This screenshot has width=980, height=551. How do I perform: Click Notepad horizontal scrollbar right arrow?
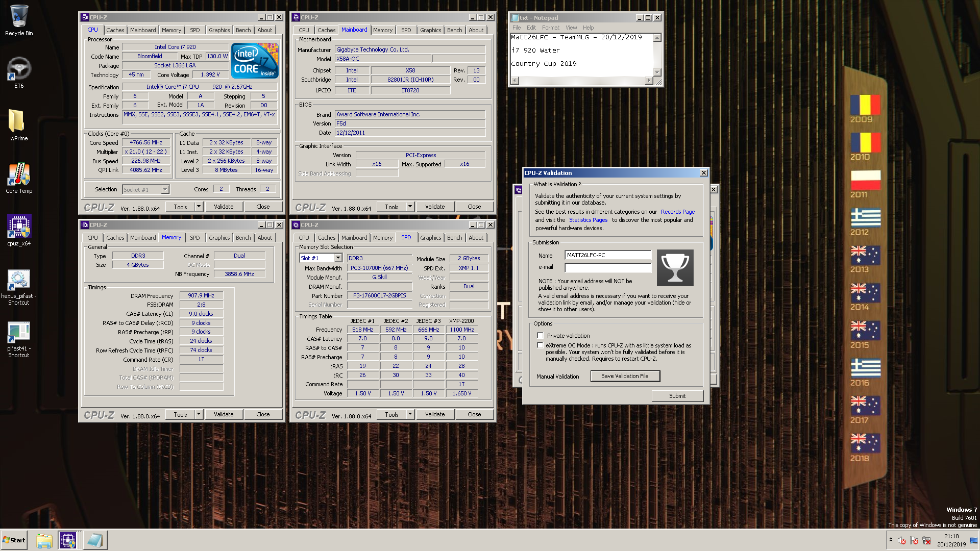click(x=649, y=81)
